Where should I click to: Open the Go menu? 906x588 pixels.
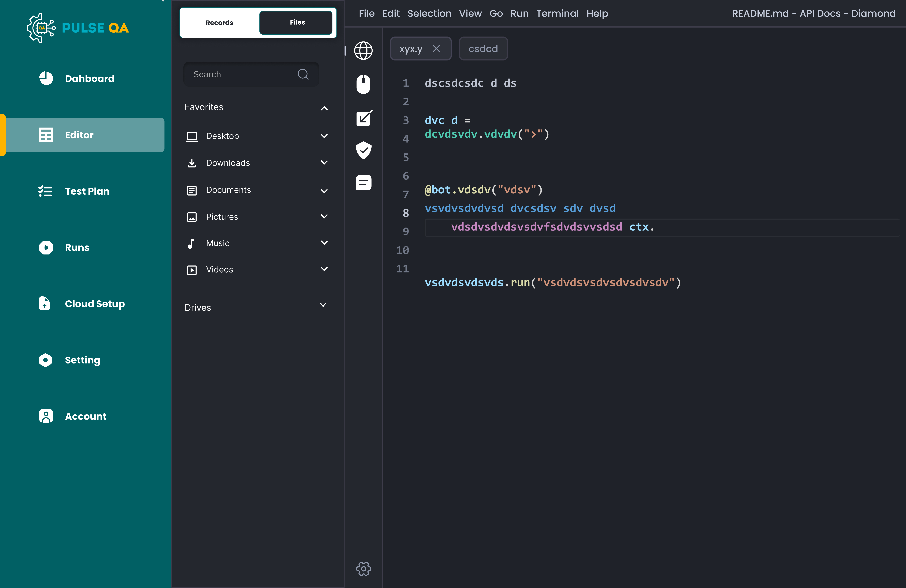click(496, 13)
